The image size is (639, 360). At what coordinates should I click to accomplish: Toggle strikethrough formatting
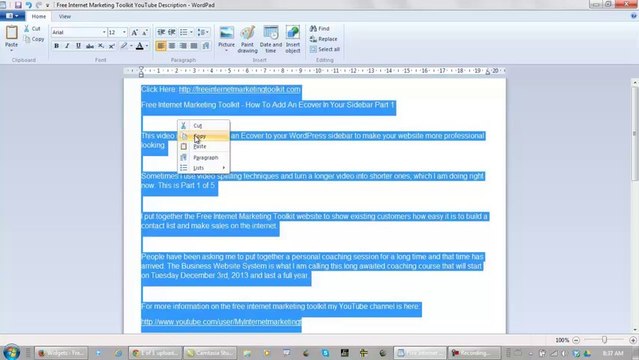(x=90, y=46)
